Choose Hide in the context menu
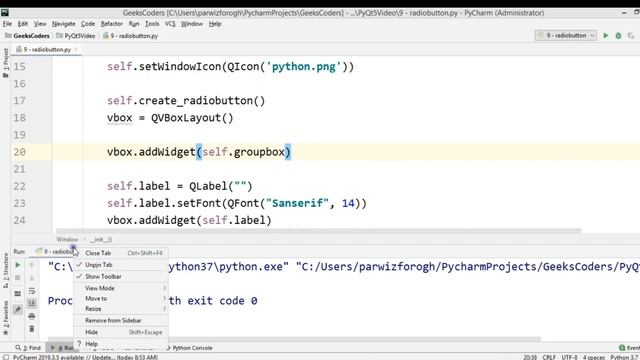Viewport: 640px width, 360px height. 121,332
